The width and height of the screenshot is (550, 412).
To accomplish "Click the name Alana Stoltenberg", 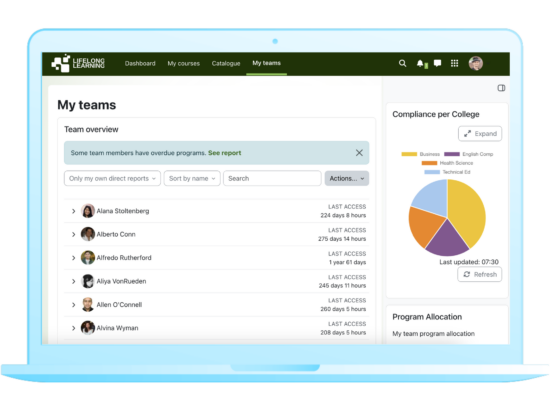I will pyautogui.click(x=123, y=211).
